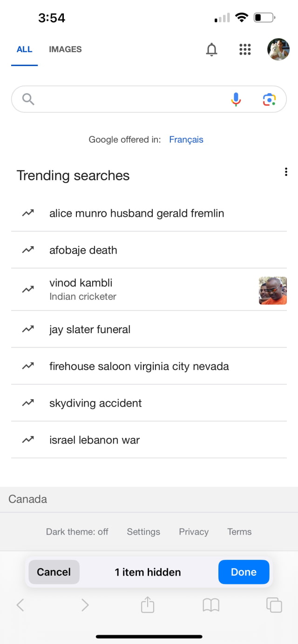The image size is (298, 644).
Task: Tap the Google account profile picture
Action: [x=278, y=49]
